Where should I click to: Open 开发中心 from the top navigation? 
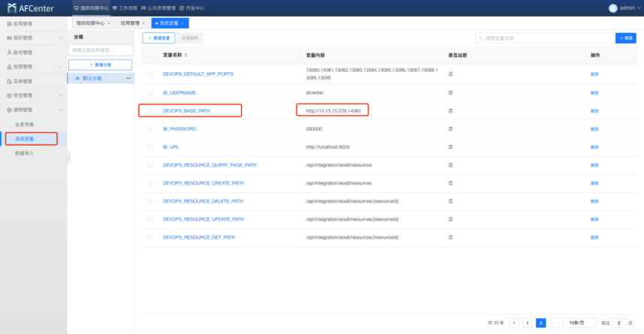click(x=192, y=8)
